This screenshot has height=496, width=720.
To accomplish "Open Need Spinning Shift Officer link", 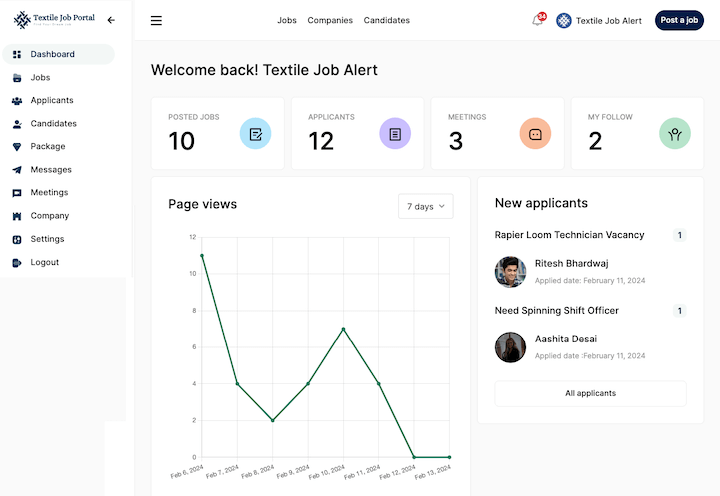I will [x=557, y=310].
